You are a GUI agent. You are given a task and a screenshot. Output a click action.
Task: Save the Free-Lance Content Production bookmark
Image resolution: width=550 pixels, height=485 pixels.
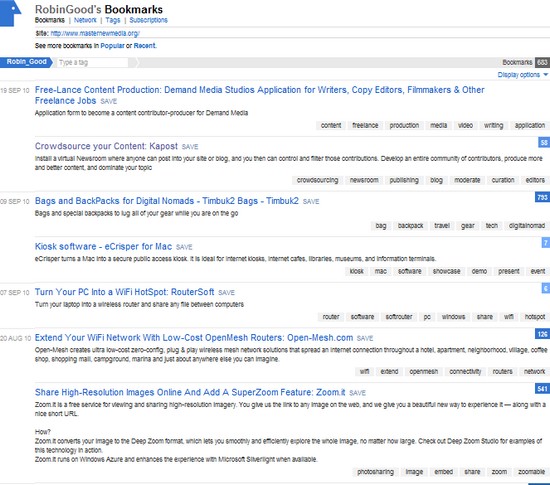(x=108, y=101)
